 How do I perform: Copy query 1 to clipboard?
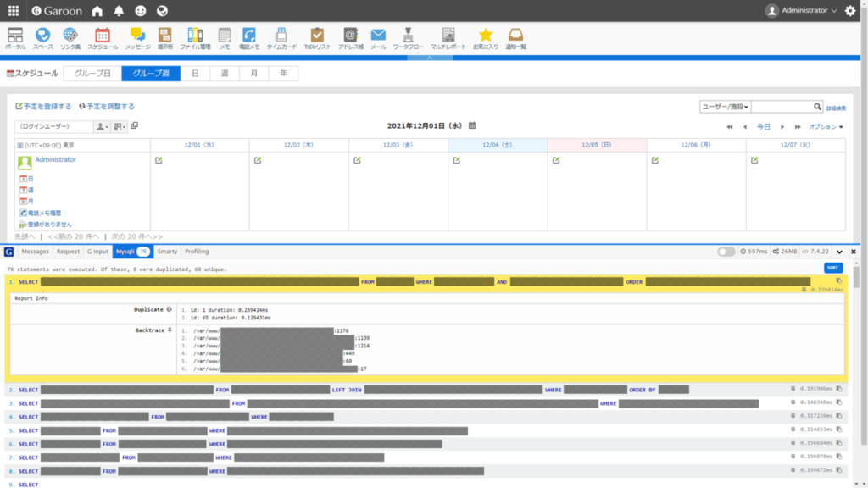coord(839,281)
